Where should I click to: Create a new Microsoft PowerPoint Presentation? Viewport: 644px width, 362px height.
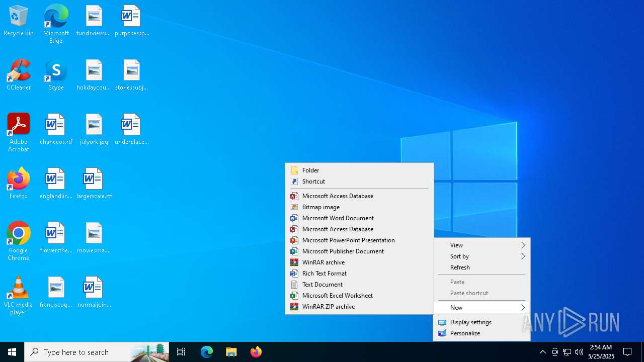[x=359, y=240]
